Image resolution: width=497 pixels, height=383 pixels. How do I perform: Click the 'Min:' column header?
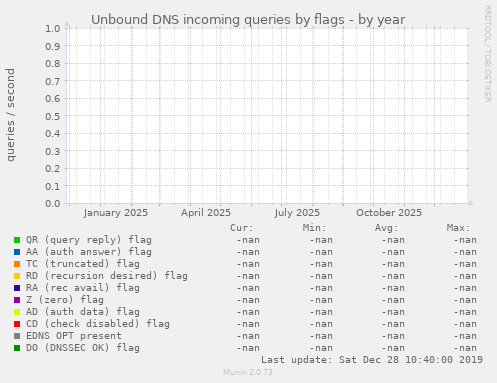(x=314, y=228)
